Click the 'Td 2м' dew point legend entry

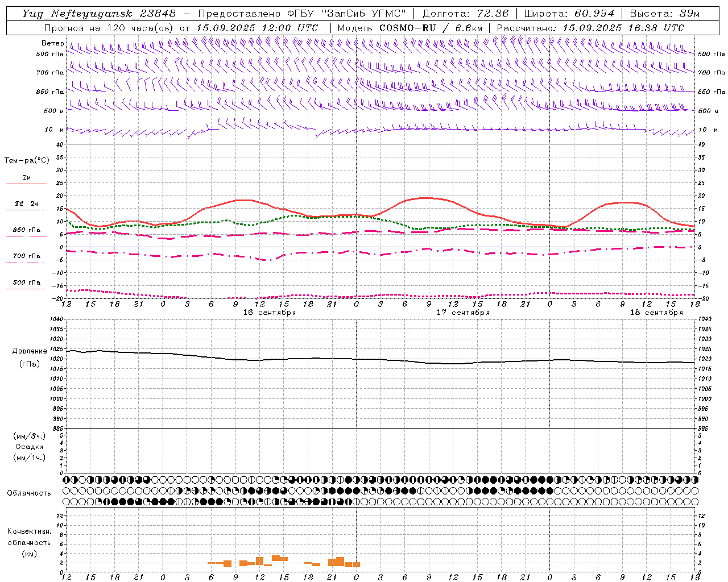click(x=26, y=203)
